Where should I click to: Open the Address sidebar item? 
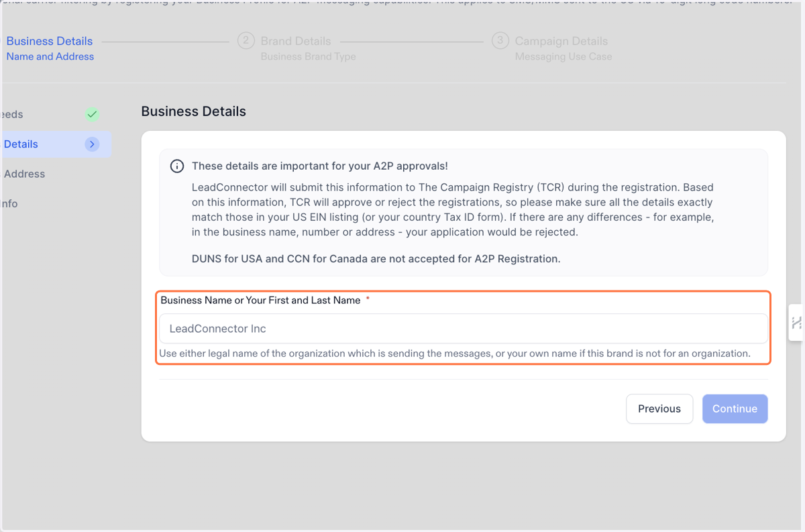point(24,174)
